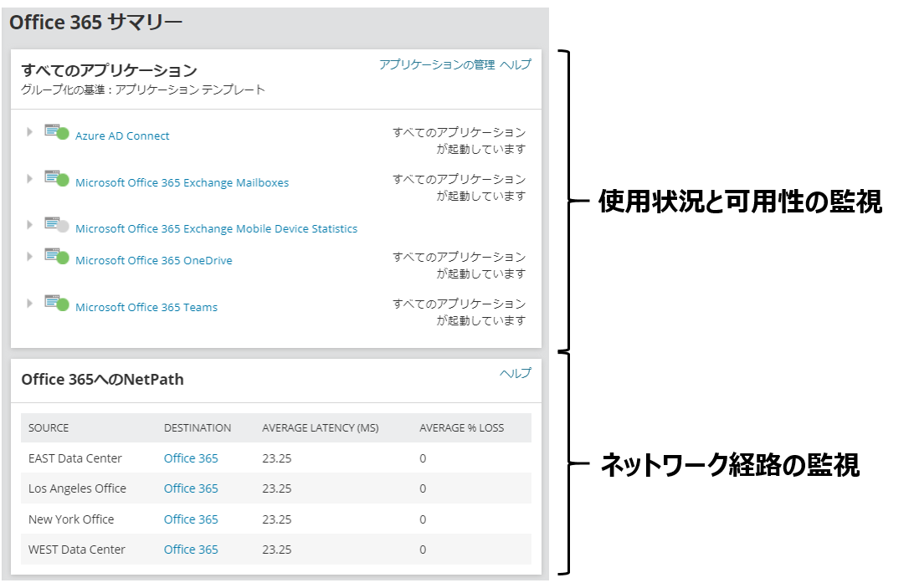Click the SOURCE column header
The height and width of the screenshot is (588, 914).
click(x=49, y=427)
